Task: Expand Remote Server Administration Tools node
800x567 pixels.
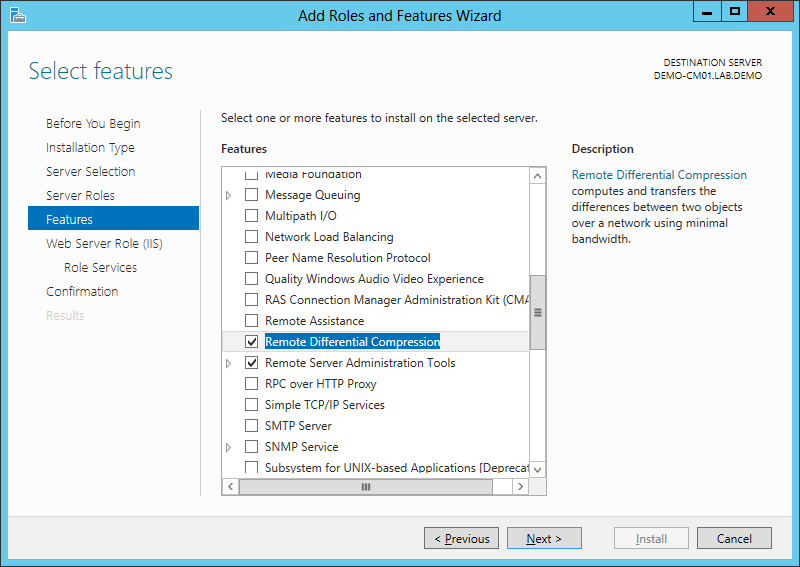Action: pyautogui.click(x=230, y=363)
